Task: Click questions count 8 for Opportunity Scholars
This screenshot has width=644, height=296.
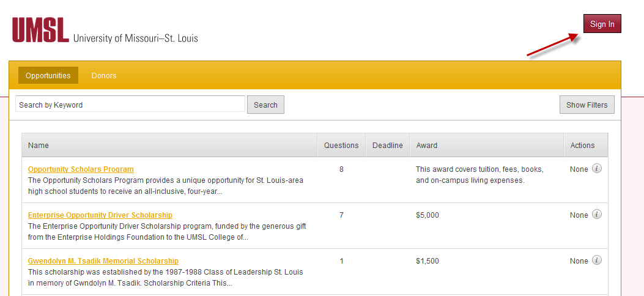Action: (341, 169)
